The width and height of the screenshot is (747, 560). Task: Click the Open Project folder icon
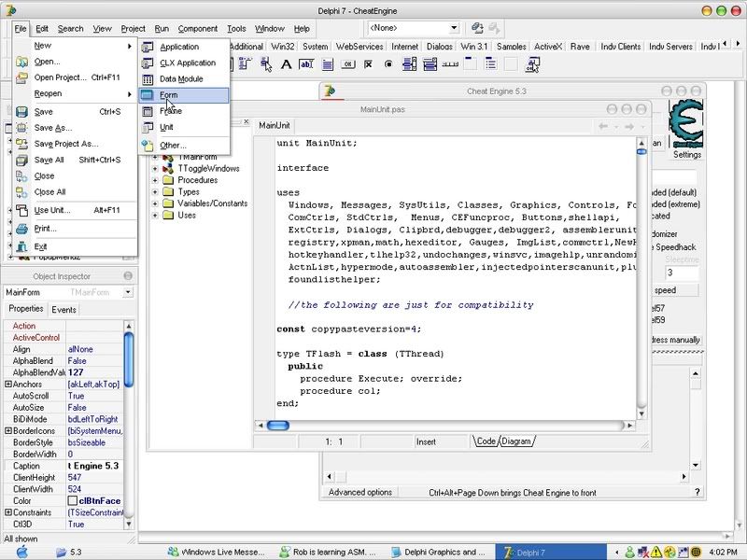[21, 77]
